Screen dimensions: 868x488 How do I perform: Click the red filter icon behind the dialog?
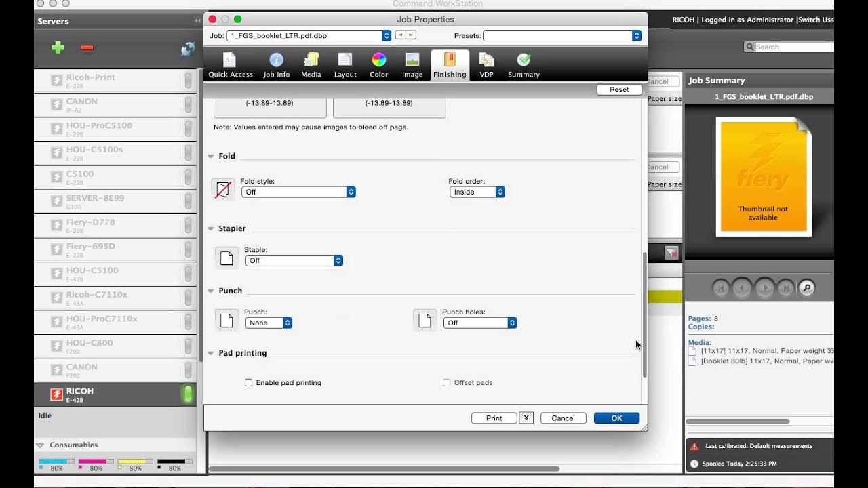coord(671,253)
